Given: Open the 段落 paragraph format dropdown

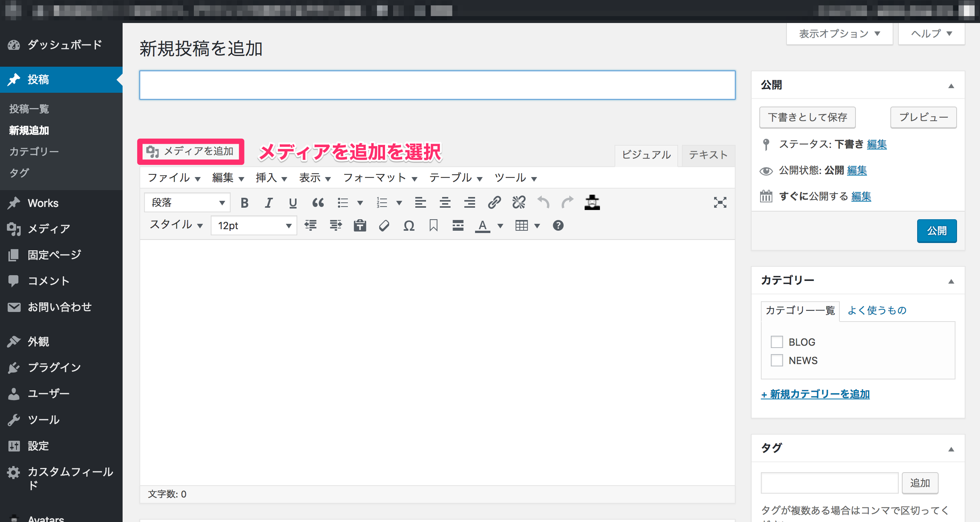Looking at the screenshot, I should click(187, 202).
